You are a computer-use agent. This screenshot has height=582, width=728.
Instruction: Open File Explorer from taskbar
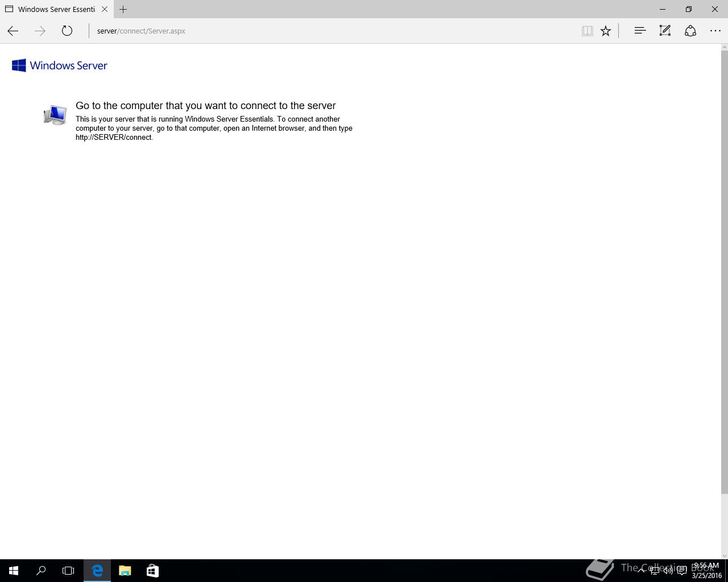pos(125,571)
